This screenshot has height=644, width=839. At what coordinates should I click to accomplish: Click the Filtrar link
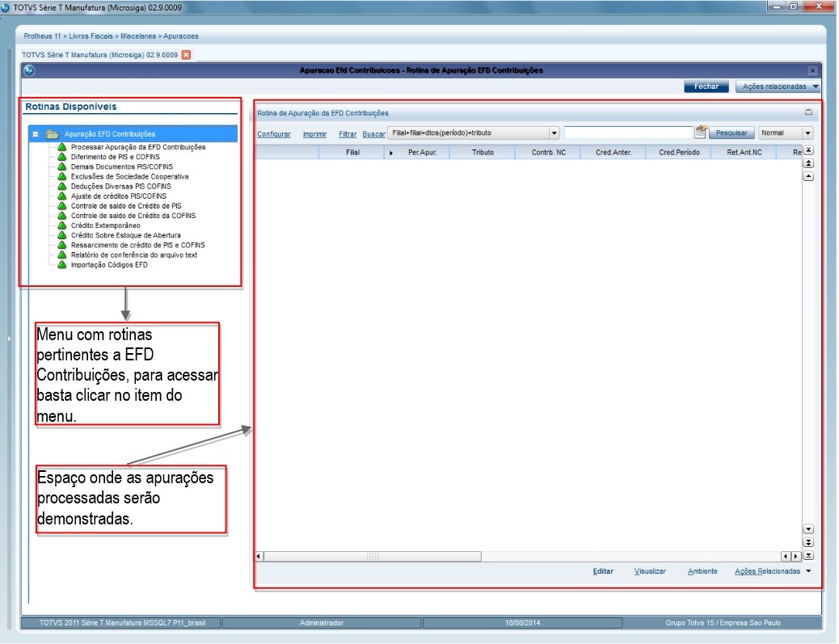coord(348,134)
